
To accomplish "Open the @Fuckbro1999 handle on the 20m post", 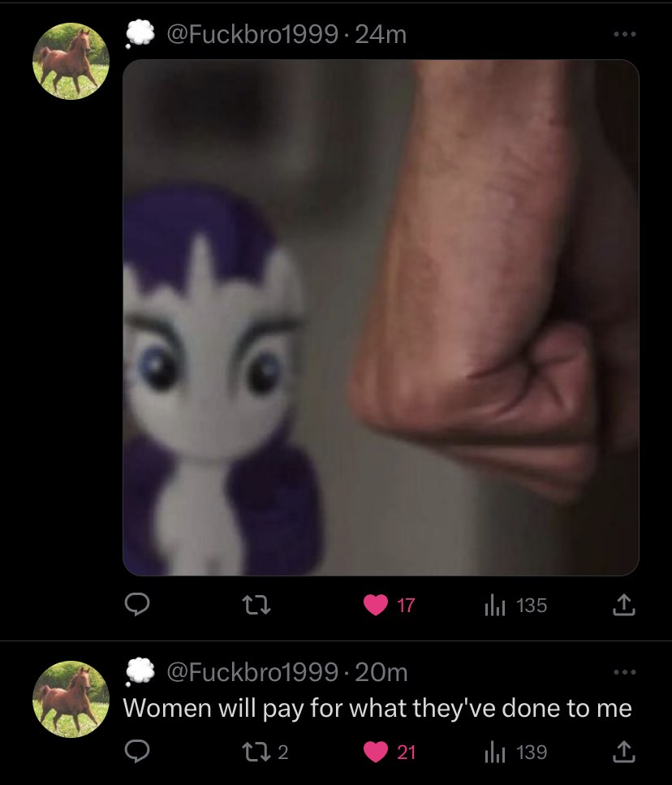I will [x=252, y=672].
